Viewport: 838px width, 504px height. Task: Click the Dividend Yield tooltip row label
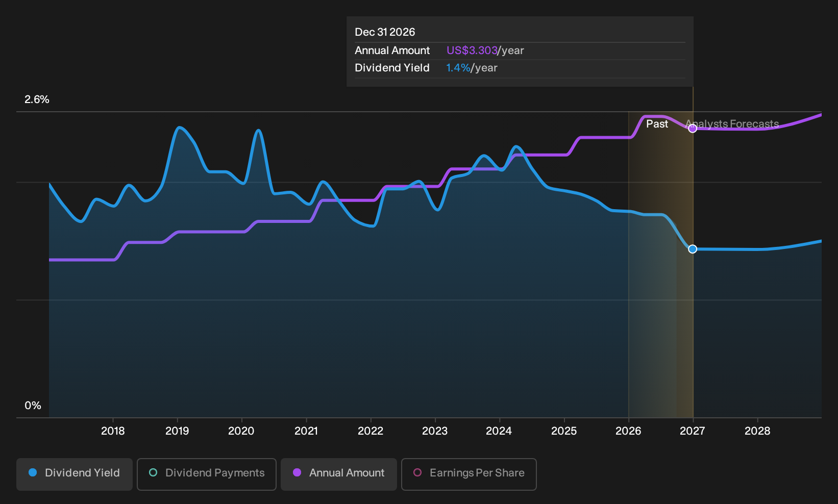[x=392, y=68]
